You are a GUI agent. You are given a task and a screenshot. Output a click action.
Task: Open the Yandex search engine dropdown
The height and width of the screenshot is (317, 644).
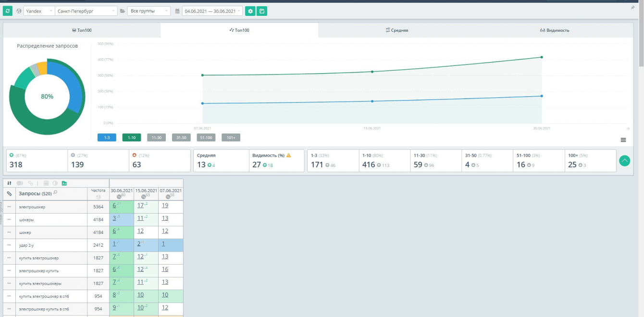pos(39,11)
